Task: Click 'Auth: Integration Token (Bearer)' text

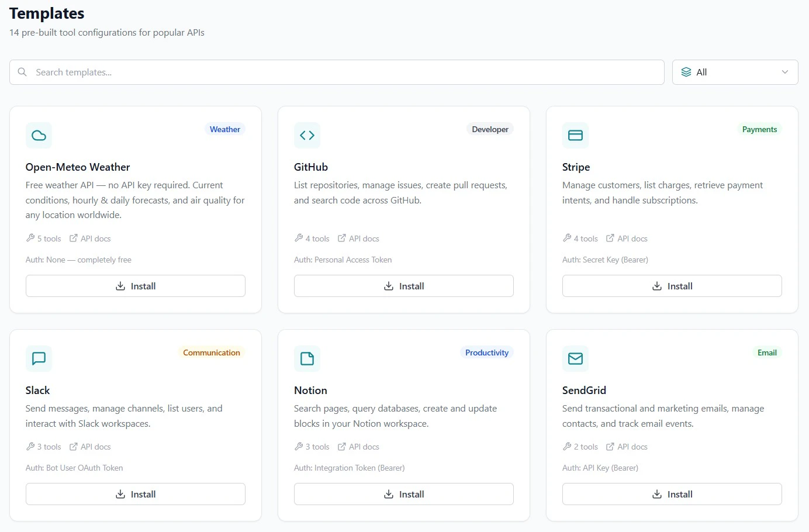Action: coord(349,468)
